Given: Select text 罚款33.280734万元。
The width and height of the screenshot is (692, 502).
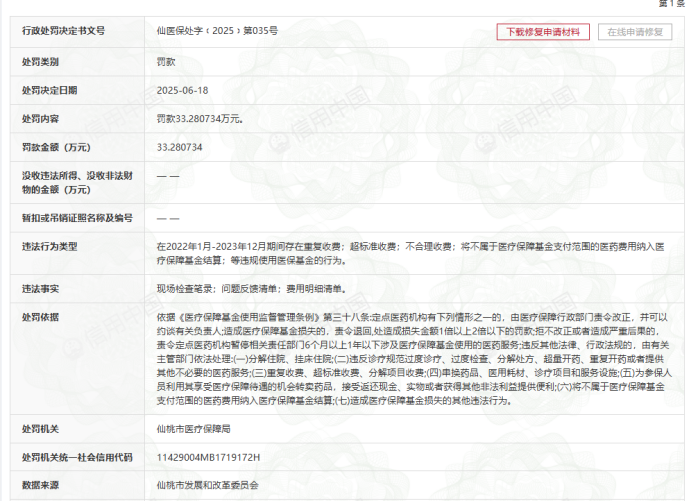Looking at the screenshot, I should click(200, 119).
